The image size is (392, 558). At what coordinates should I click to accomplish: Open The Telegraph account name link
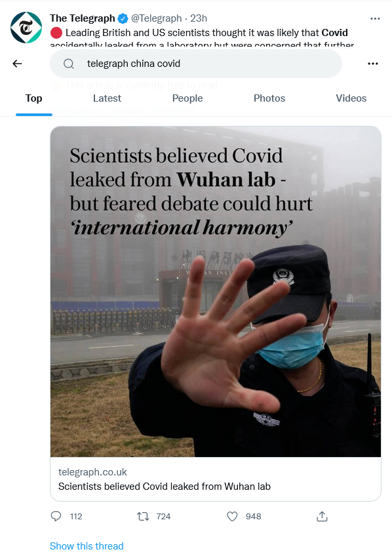tap(83, 18)
